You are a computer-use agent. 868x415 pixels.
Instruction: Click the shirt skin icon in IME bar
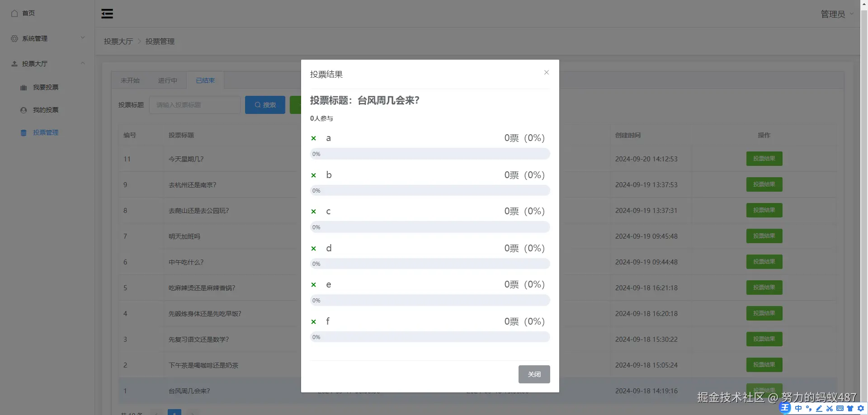pyautogui.click(x=850, y=408)
